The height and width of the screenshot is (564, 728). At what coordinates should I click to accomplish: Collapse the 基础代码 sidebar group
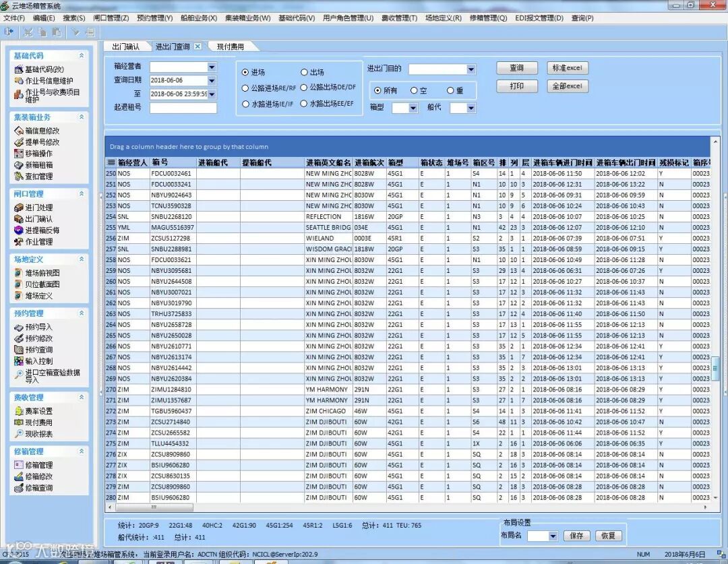click(x=82, y=55)
